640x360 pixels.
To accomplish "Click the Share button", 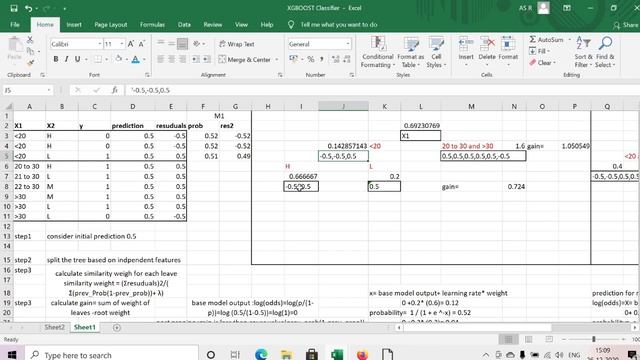I will click(626, 25).
